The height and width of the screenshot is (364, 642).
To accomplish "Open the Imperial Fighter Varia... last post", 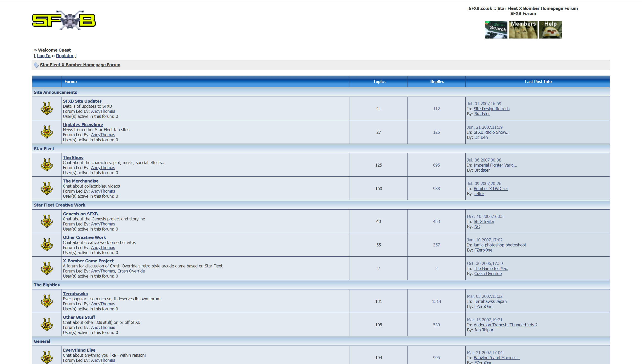I will (x=495, y=165).
